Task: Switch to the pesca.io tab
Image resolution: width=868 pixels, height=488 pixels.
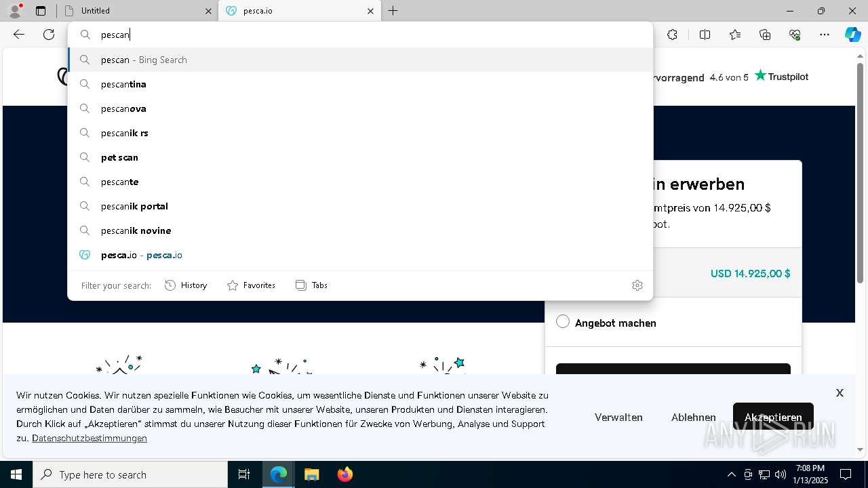Action: point(300,11)
